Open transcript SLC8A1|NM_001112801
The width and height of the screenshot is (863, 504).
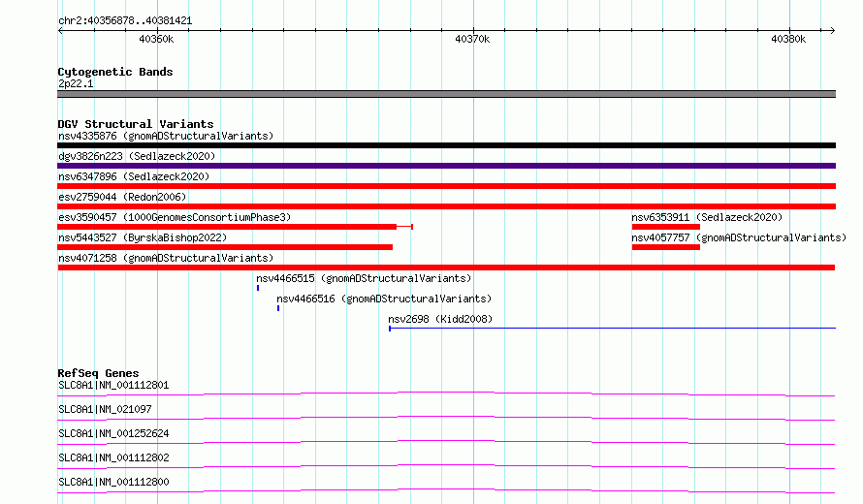point(113,385)
